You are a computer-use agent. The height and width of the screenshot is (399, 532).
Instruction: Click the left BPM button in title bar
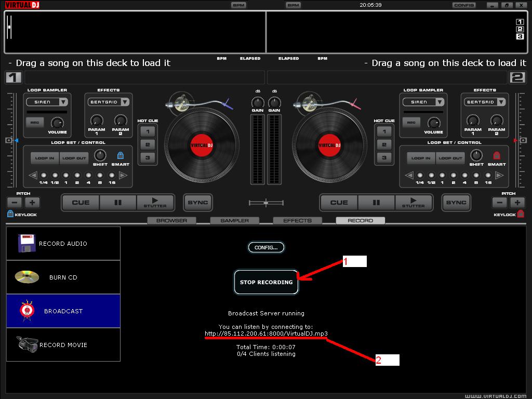click(x=238, y=5)
